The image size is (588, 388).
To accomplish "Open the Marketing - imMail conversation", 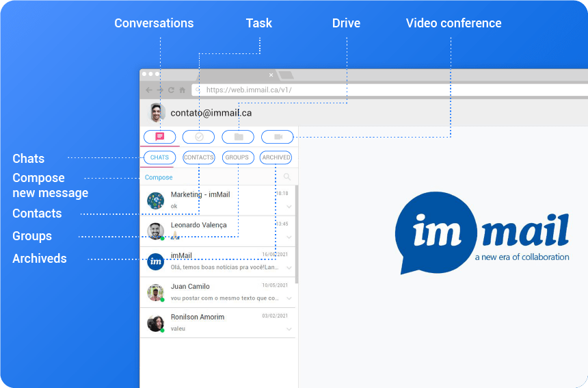I will (217, 201).
